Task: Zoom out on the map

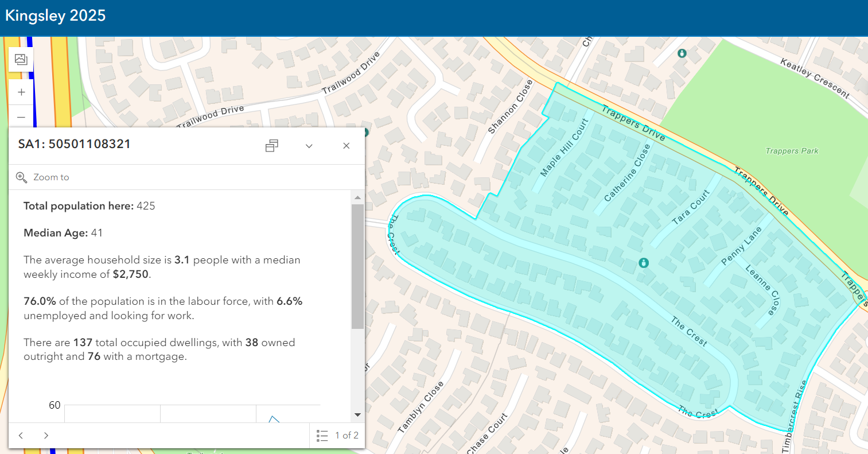Action: [x=21, y=117]
